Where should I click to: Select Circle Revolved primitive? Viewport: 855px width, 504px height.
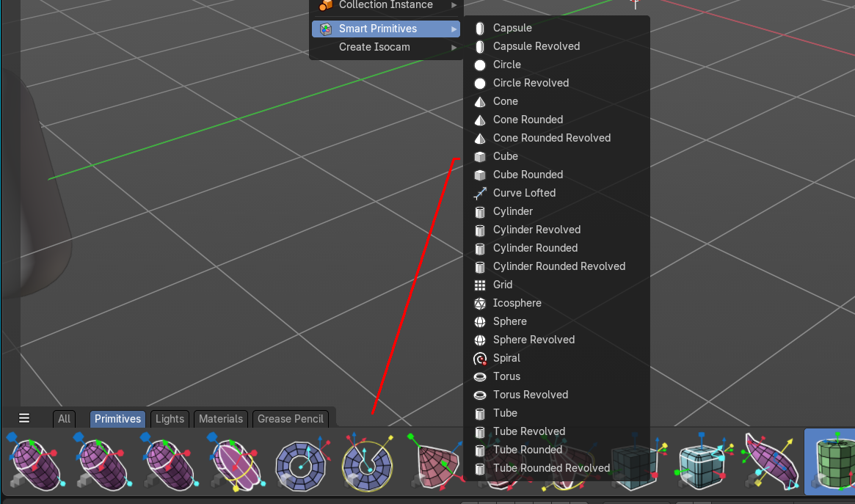pyautogui.click(x=556, y=83)
